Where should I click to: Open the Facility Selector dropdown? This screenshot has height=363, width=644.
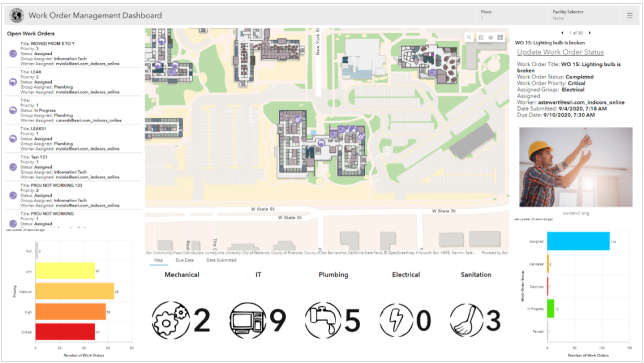(x=585, y=15)
